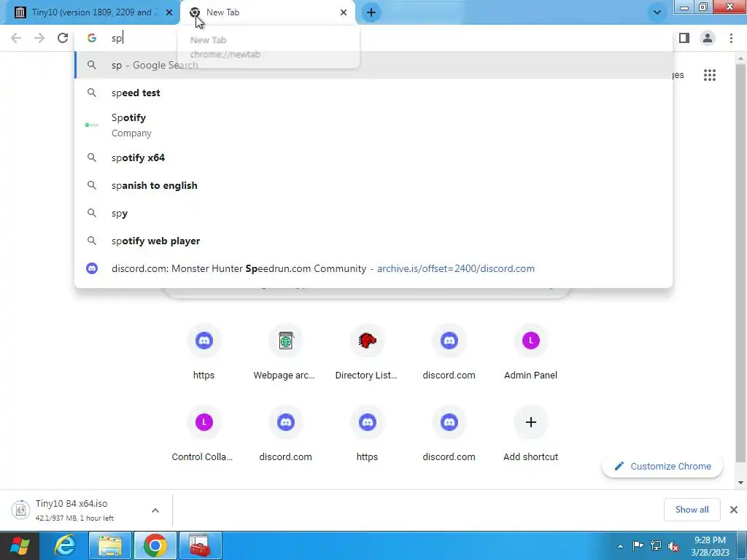747x560 pixels.
Task: Select the 'speed test' suggestion
Action: click(x=373, y=93)
